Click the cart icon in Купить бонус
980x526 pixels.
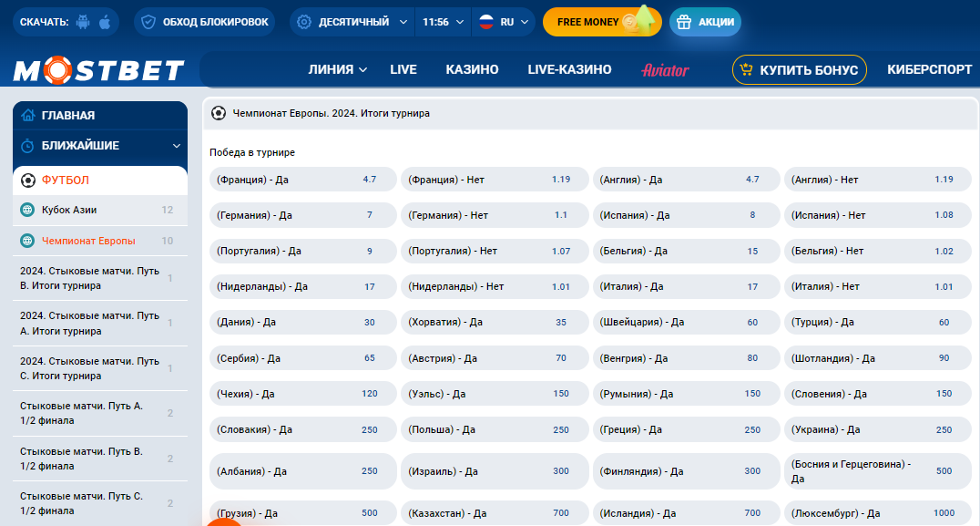tap(746, 69)
